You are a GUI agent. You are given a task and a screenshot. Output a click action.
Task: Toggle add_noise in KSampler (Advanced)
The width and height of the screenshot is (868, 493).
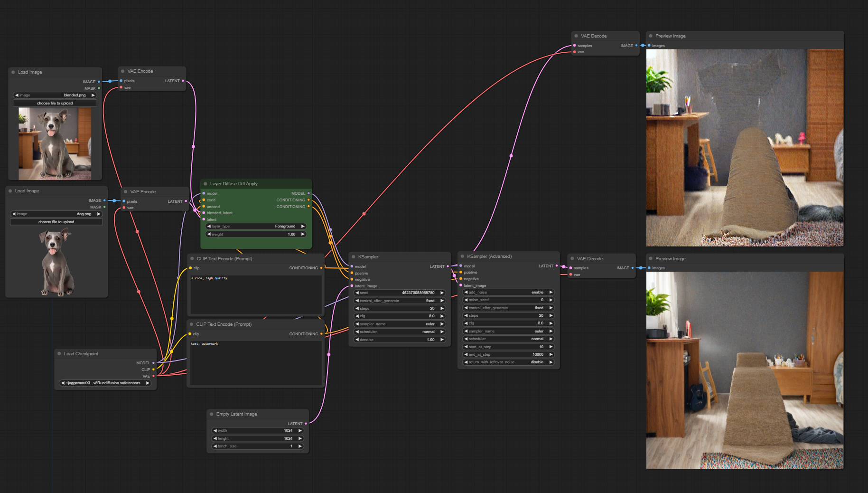point(508,293)
